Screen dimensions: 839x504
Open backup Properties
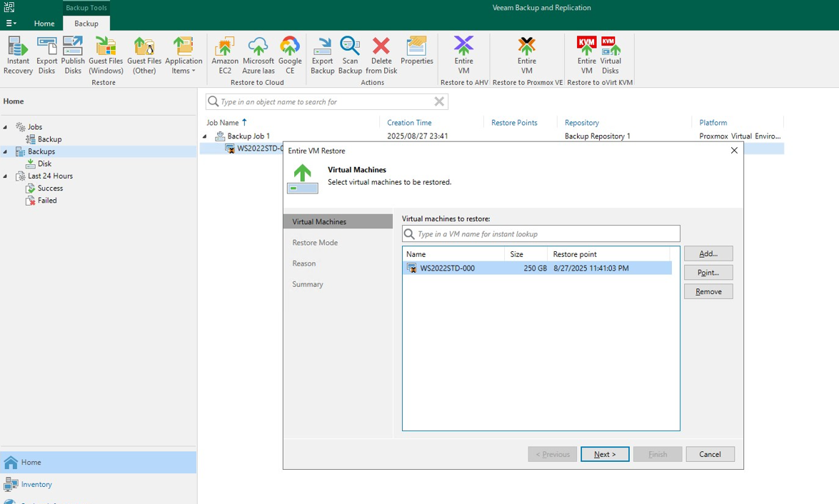pos(416,51)
